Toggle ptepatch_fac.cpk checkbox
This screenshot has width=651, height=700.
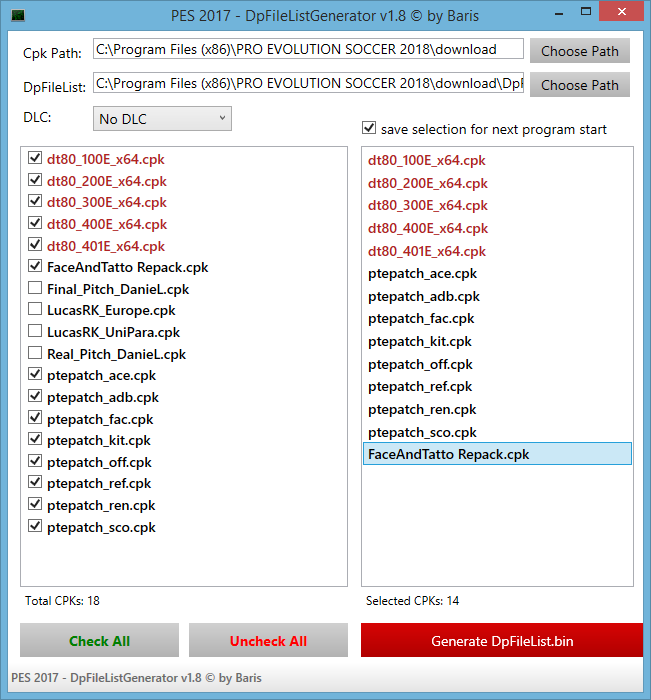tap(35, 418)
